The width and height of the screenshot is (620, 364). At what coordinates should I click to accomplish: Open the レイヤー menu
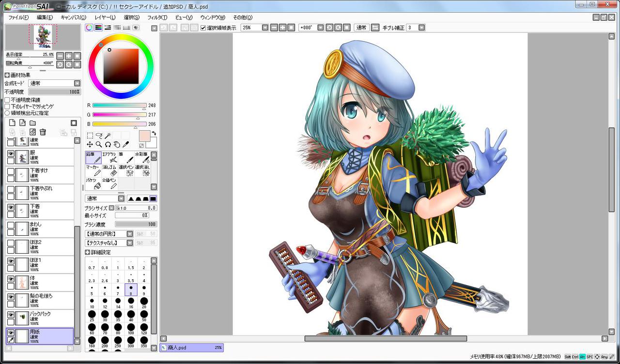coord(105,17)
